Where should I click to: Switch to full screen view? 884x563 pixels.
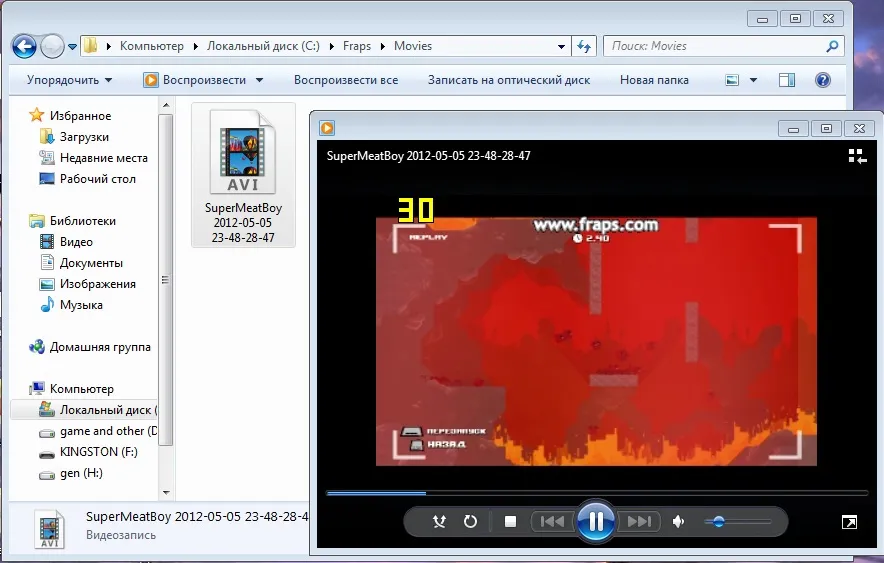point(849,522)
